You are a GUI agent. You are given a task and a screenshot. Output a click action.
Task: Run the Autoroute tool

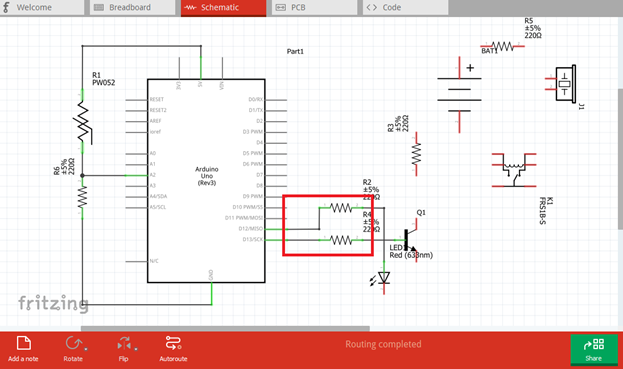coord(173,349)
